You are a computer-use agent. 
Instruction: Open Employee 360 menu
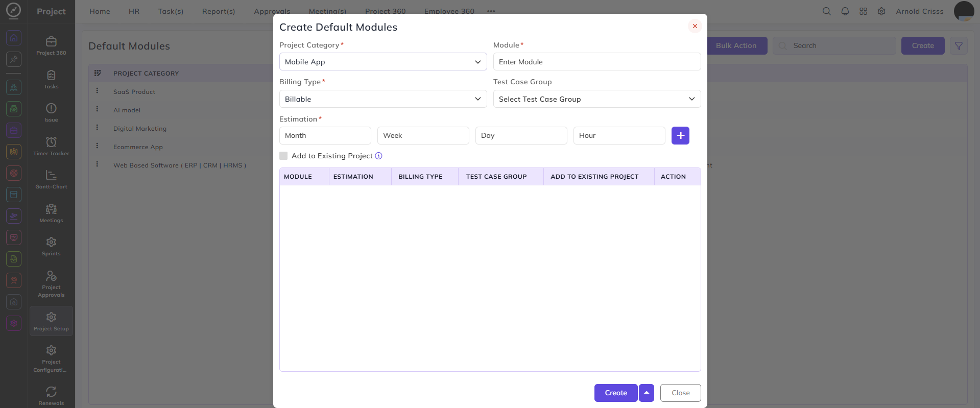coord(449,11)
